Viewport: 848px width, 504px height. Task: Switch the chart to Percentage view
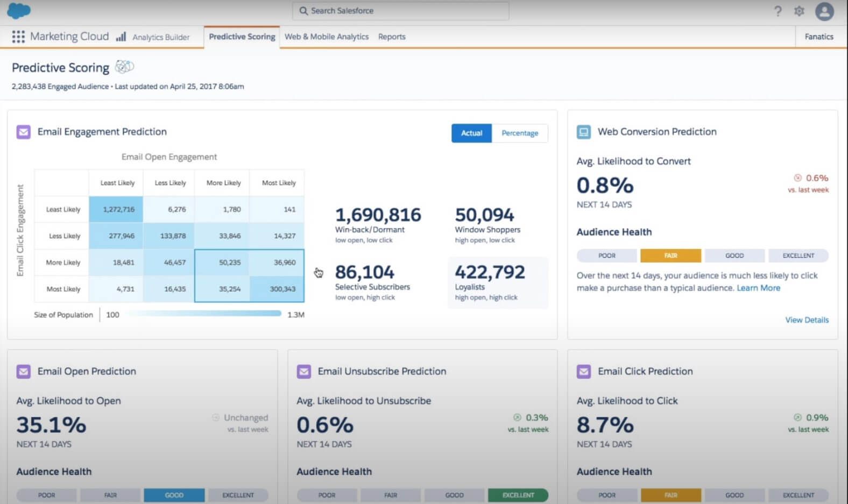520,133
